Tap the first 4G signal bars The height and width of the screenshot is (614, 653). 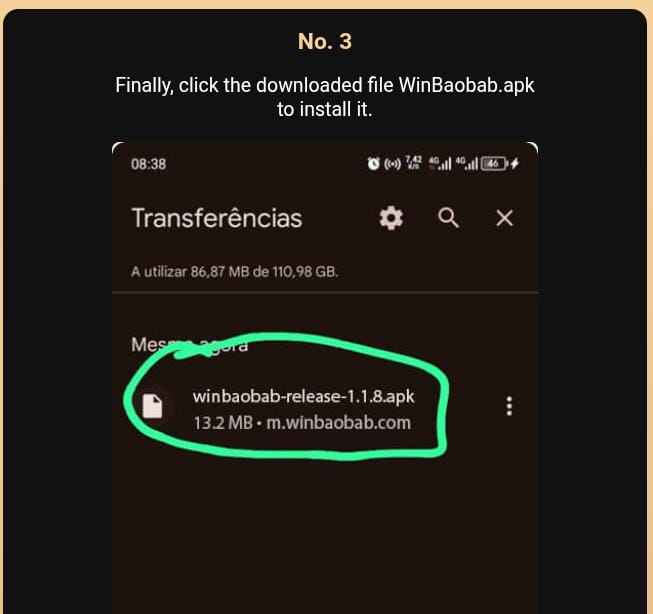440,163
